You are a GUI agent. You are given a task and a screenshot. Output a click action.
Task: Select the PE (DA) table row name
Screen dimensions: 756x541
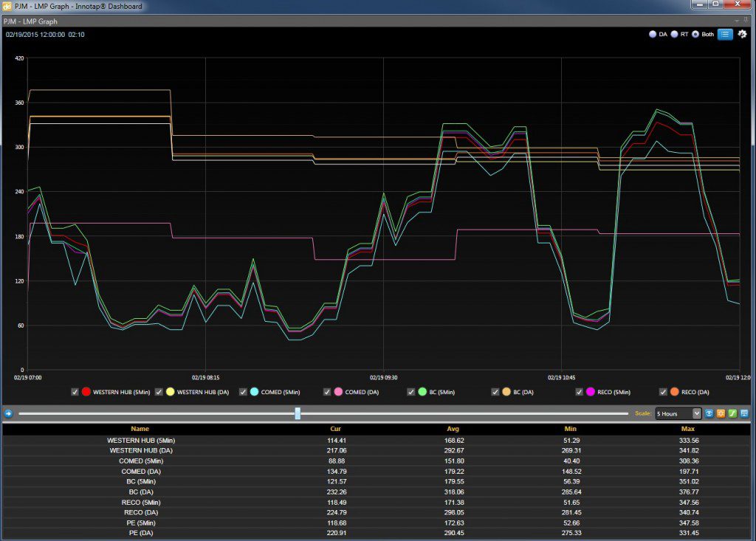coord(141,533)
